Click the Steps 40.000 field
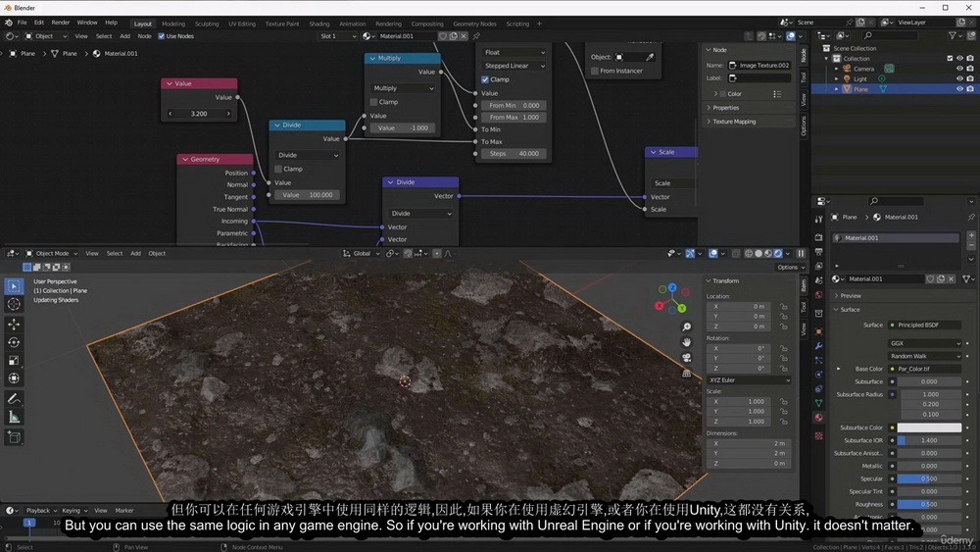 tap(514, 154)
